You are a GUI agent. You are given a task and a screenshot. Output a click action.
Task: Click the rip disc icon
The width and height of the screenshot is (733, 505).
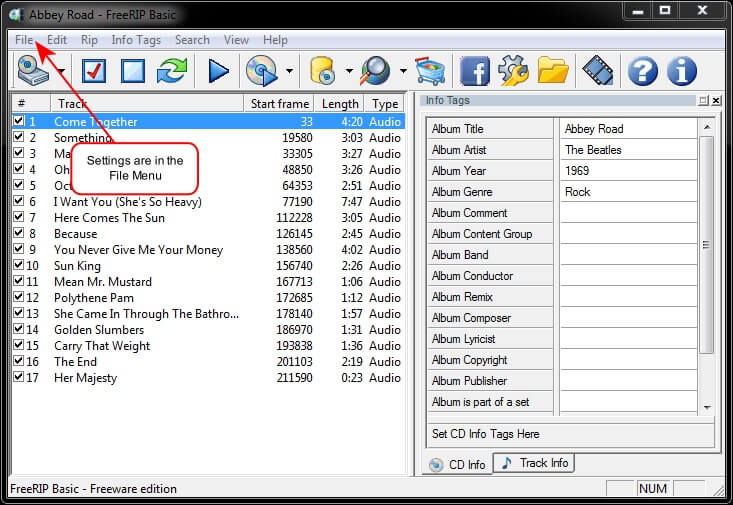tap(261, 71)
